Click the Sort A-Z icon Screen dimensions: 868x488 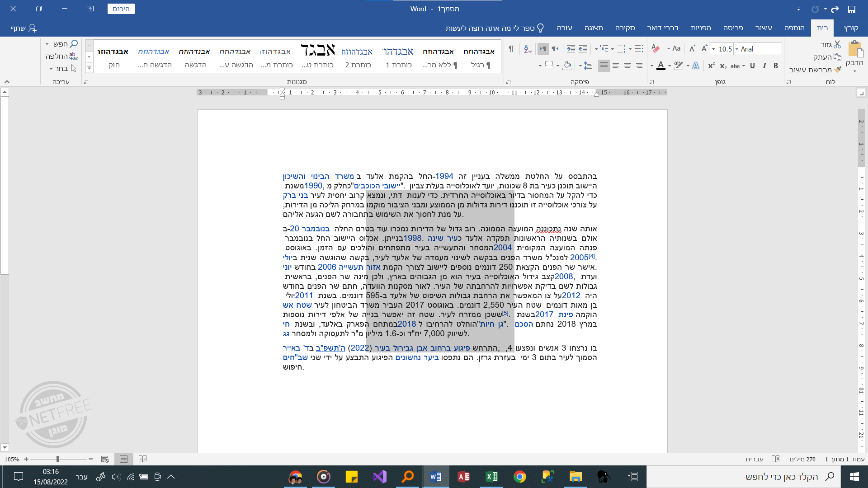528,49
